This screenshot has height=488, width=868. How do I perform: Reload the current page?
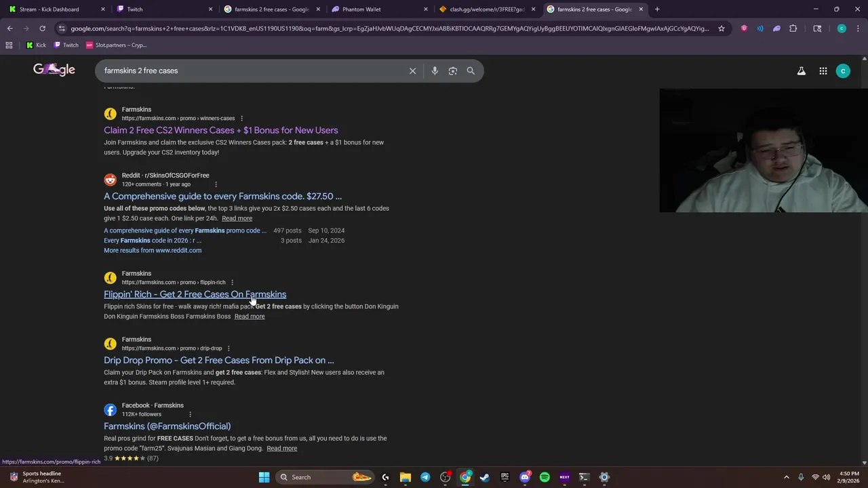click(x=42, y=28)
